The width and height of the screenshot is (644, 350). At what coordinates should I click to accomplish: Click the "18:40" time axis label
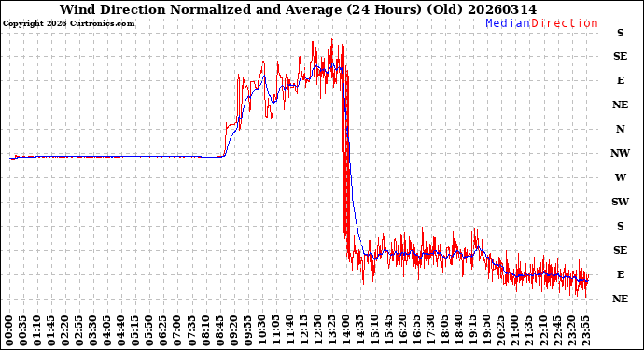point(458,331)
